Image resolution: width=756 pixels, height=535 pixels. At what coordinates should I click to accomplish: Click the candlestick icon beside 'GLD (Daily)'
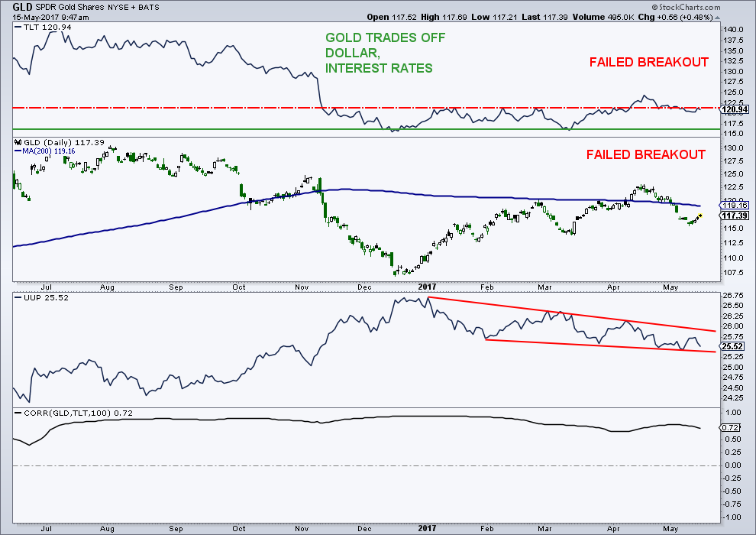[18, 142]
